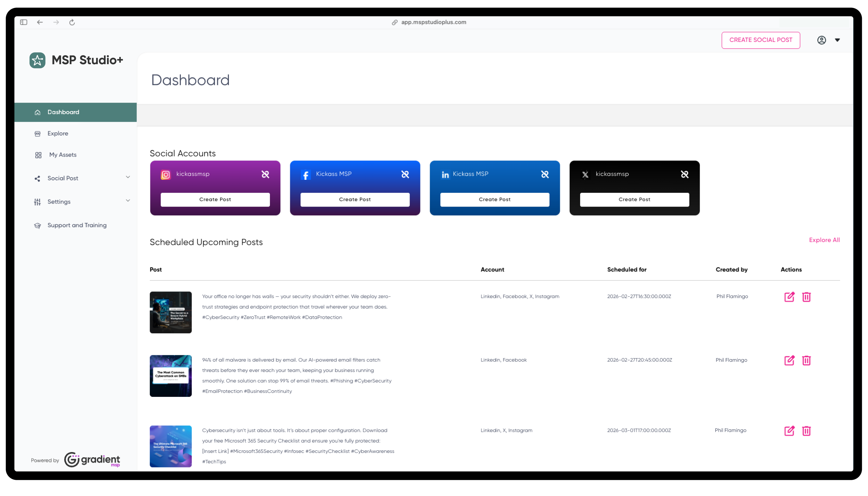Screen dimensions: 868x496
Task: Click the Instagram icon on kickassmsp card
Action: 166,174
